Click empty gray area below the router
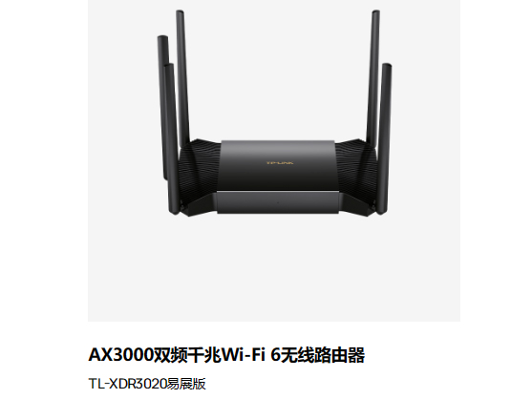This screenshot has height=399, width=532. (274, 271)
